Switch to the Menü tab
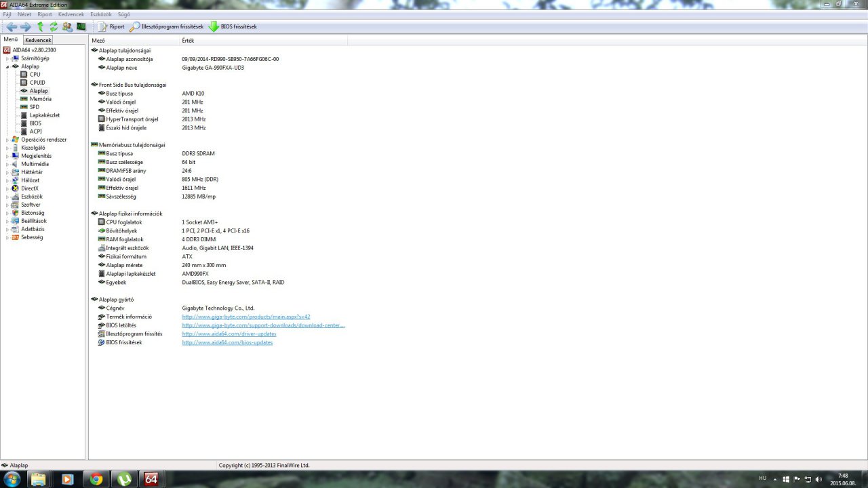Viewport: 868px width, 488px height. tap(11, 39)
